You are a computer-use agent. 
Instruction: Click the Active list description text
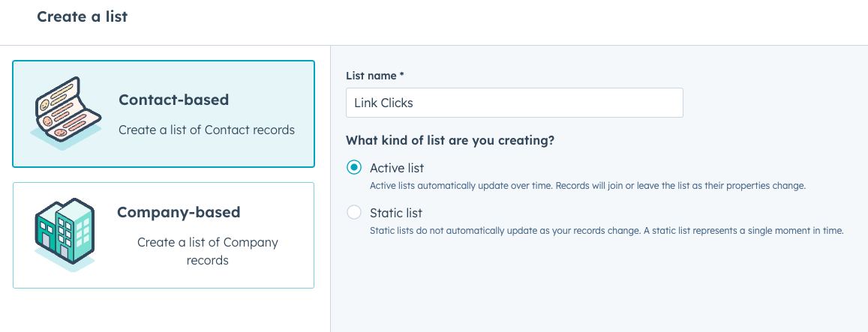click(587, 186)
